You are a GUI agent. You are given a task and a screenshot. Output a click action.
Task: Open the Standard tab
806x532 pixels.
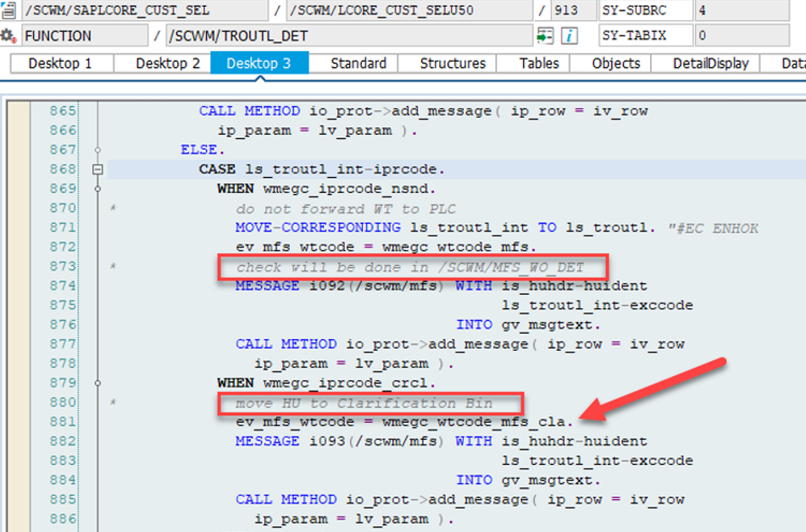point(359,64)
